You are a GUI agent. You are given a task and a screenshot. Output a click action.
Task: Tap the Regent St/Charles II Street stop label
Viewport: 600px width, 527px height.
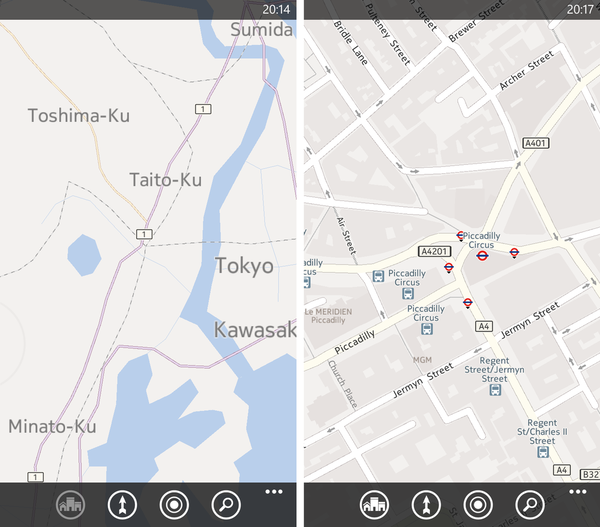(542, 432)
